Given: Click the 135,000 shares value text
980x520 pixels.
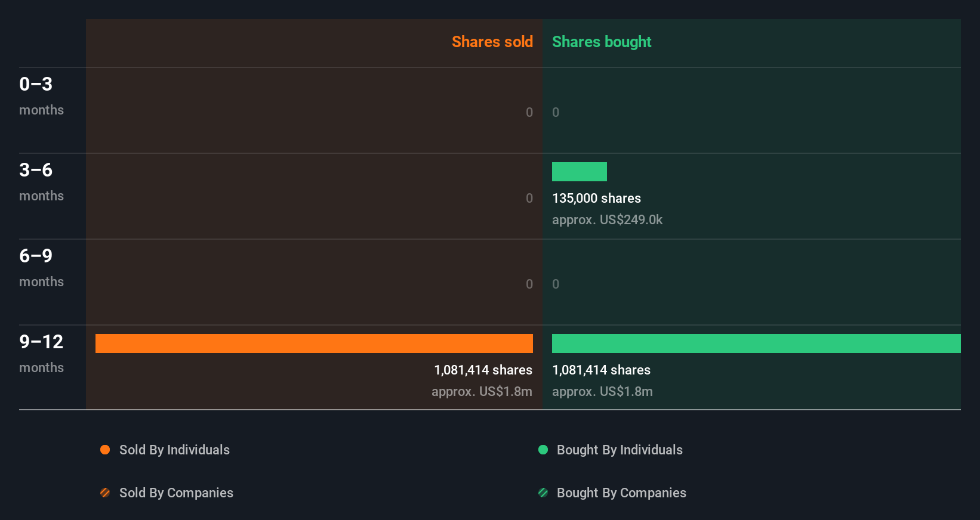Looking at the screenshot, I should tap(596, 199).
